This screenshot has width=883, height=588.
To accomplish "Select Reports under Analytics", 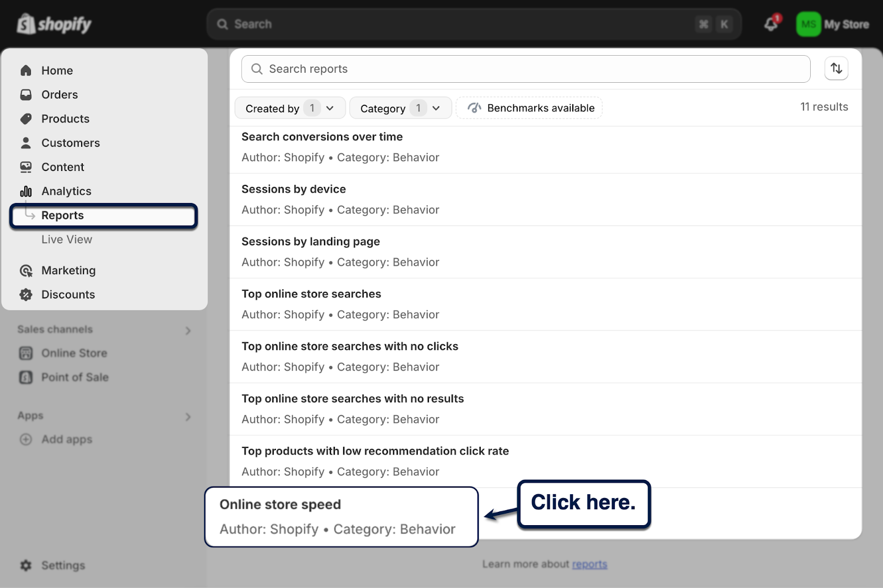I will pos(104,216).
